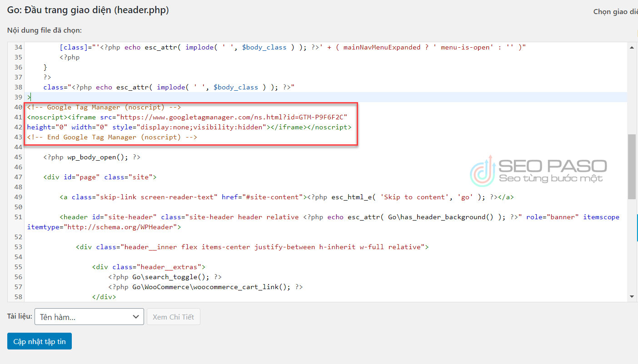The image size is (638, 364).
Task: Click the Google Tag Manager (noscript) opening comment
Action: tap(104, 107)
